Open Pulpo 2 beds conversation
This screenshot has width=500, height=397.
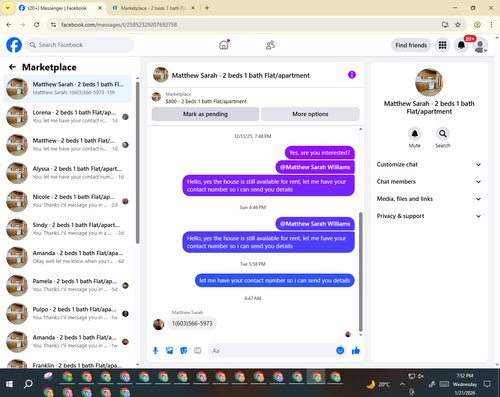tap(67, 314)
